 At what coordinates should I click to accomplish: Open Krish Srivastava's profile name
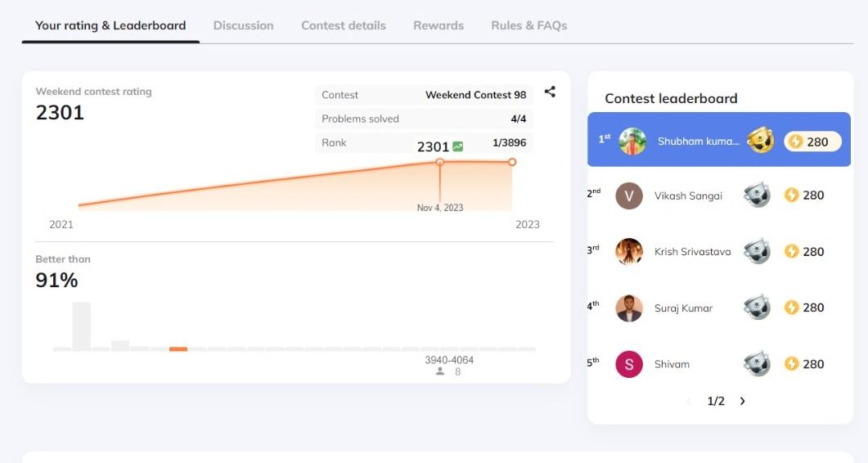(692, 251)
